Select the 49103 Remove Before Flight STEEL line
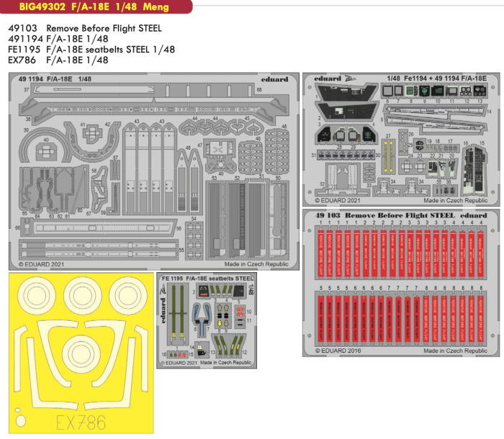This screenshot has height=439, width=504. pos(85,28)
